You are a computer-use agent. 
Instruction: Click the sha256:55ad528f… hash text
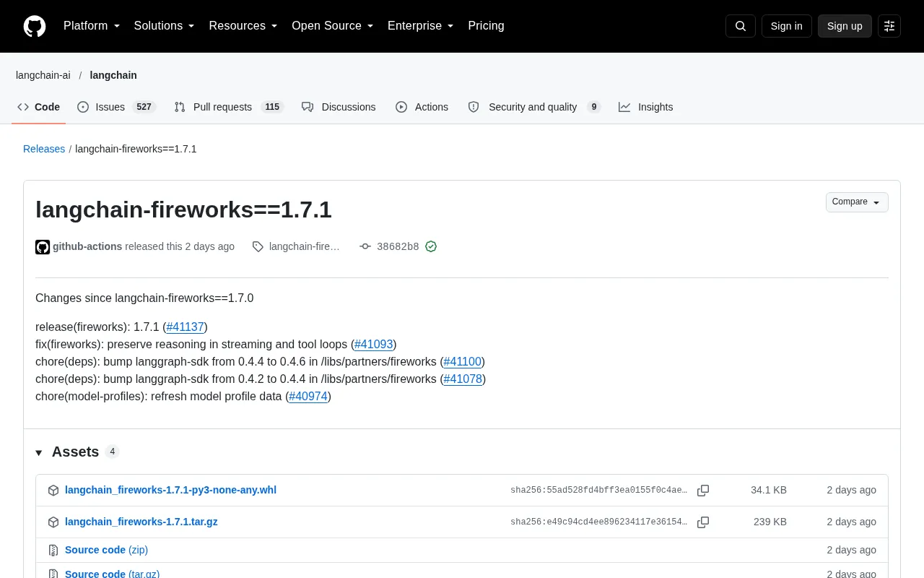coord(599,491)
